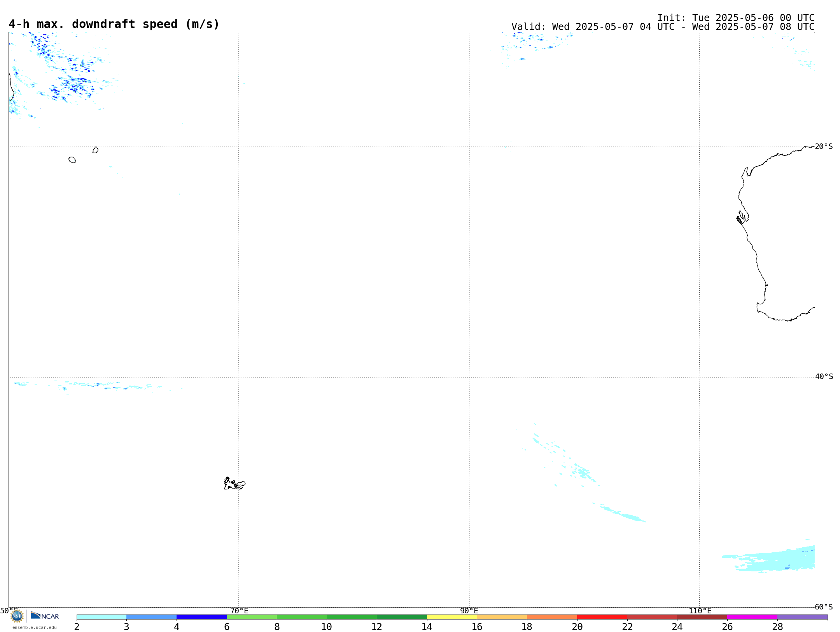Select the dark green 12–14 m/s swatch
840x632 pixels.
tap(402, 617)
